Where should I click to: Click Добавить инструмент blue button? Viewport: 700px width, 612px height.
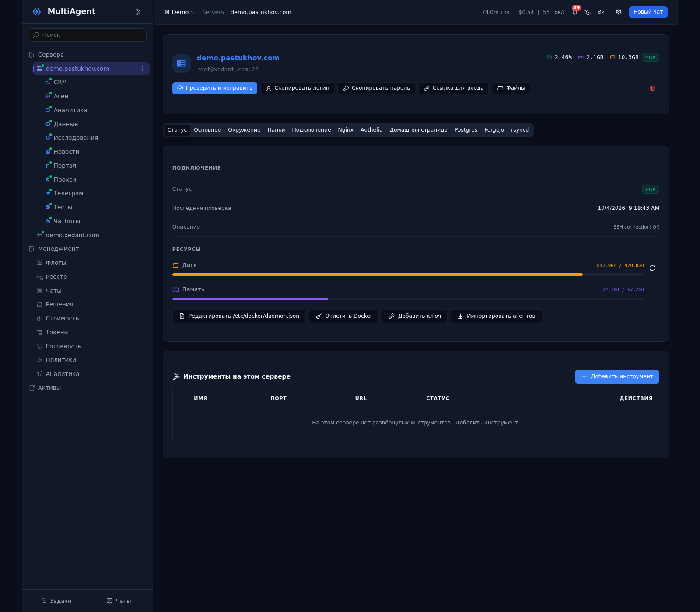617,377
